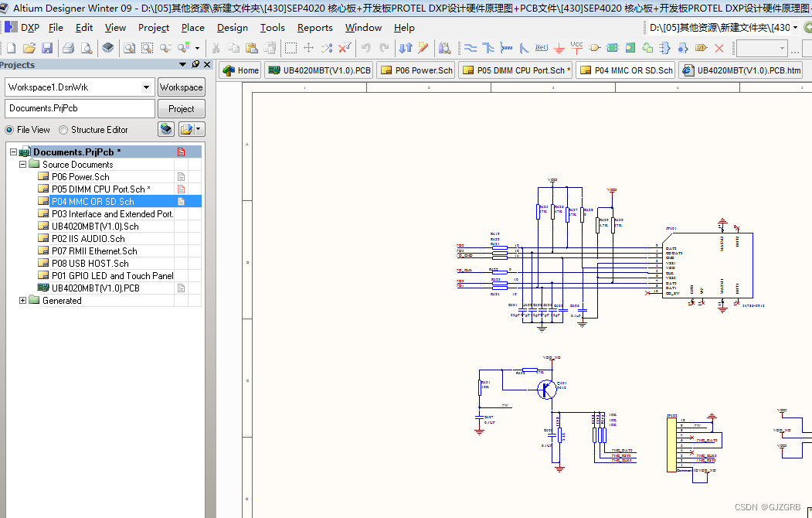Click the VCC power port icon
Image resolution: width=812 pixels, height=518 pixels.
tap(577, 48)
